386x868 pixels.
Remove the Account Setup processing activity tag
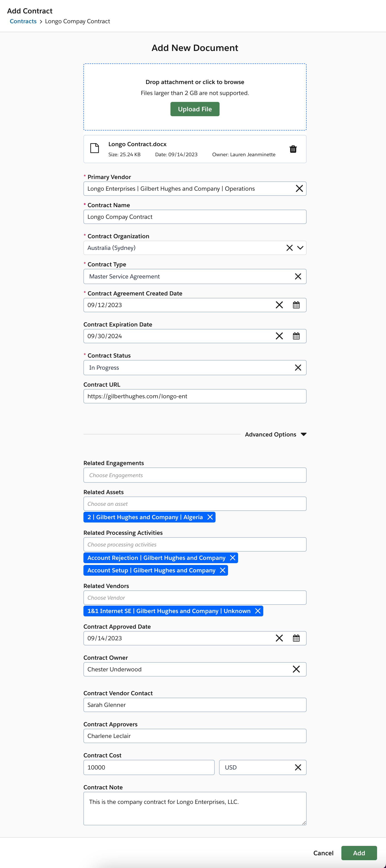pos(222,570)
